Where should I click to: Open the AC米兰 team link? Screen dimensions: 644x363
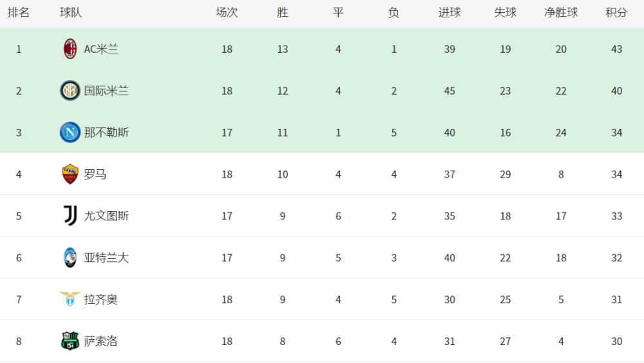point(101,50)
